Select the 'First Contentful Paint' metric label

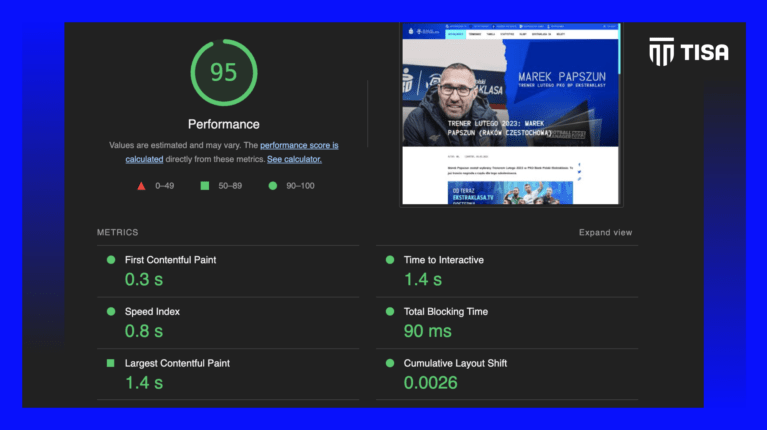tap(170, 260)
